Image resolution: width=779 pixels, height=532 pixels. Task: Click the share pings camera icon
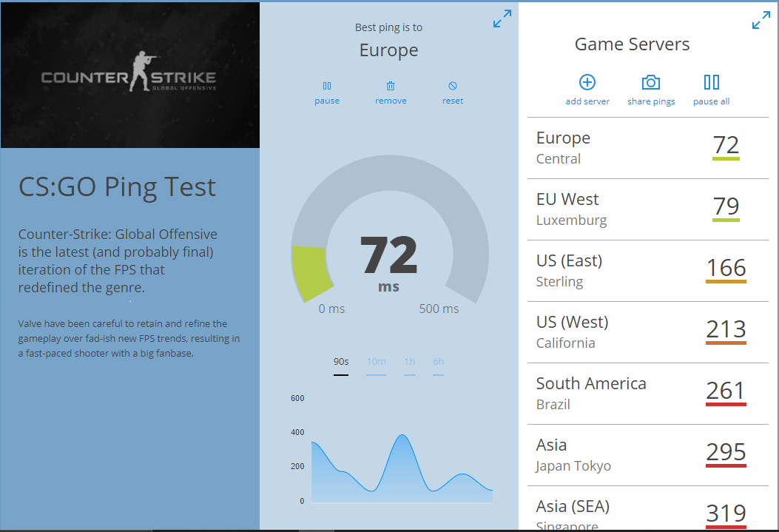click(x=651, y=82)
